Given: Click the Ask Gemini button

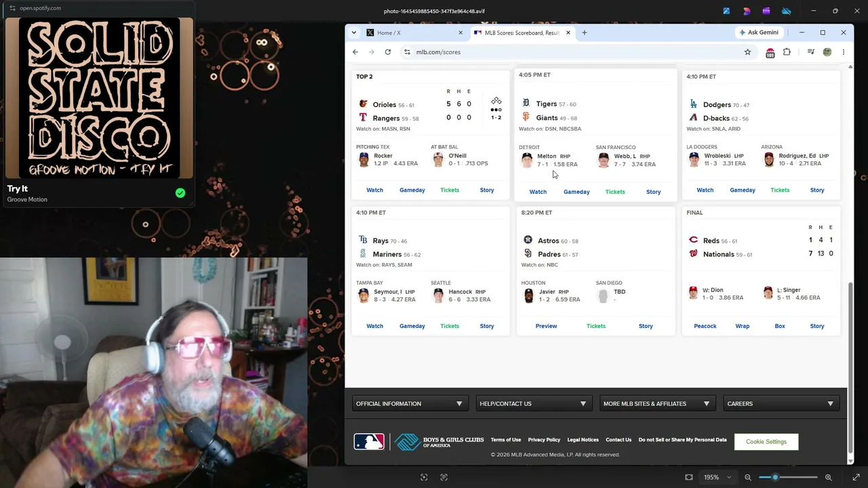Looking at the screenshot, I should (x=759, y=33).
